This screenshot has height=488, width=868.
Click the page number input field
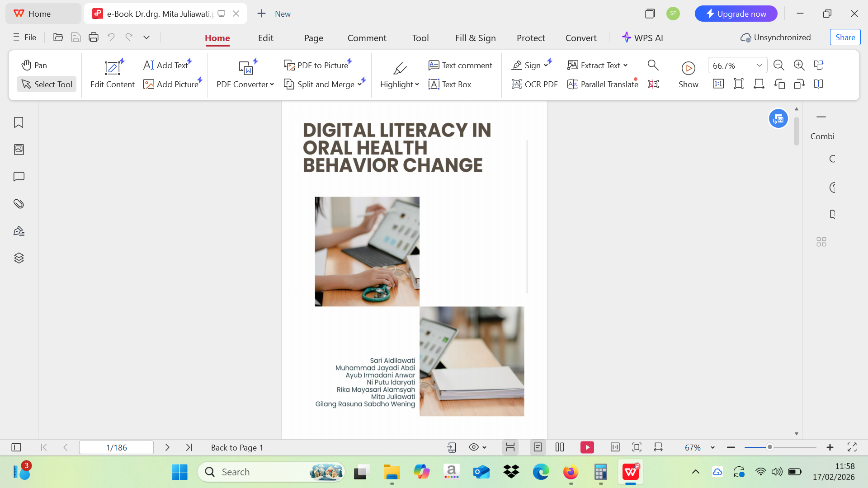116,447
